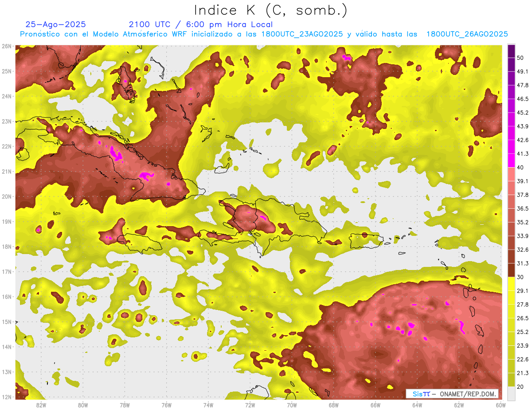Image resolution: width=532 pixels, height=411 pixels.
Task: Click the color scale value "33.9"
Action: [x=523, y=236]
